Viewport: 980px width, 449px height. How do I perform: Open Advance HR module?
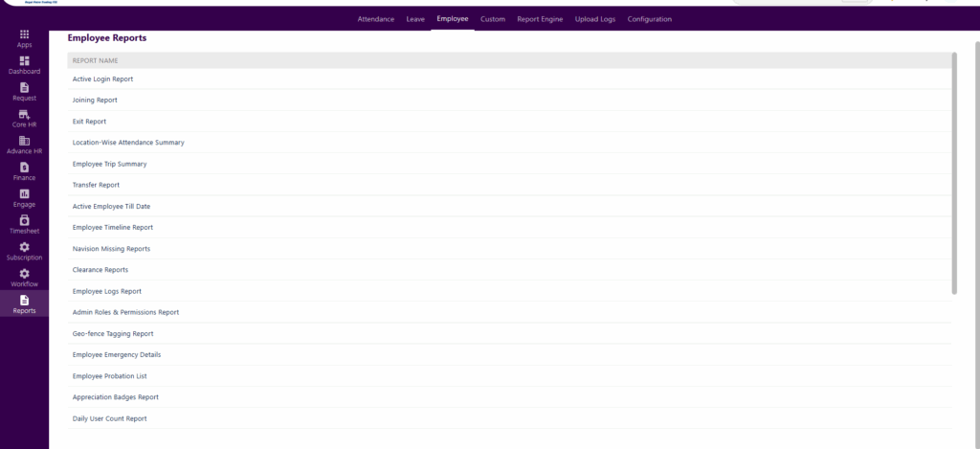pos(24,142)
